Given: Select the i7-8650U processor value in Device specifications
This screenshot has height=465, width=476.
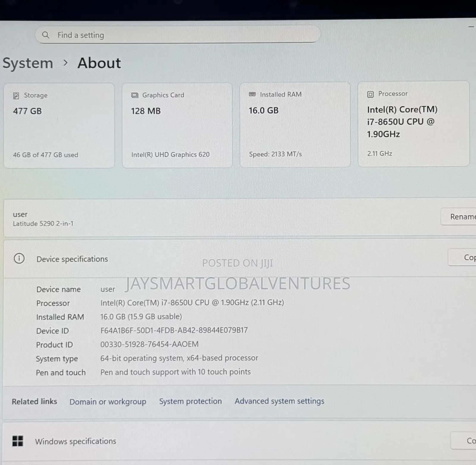Looking at the screenshot, I should pos(192,302).
